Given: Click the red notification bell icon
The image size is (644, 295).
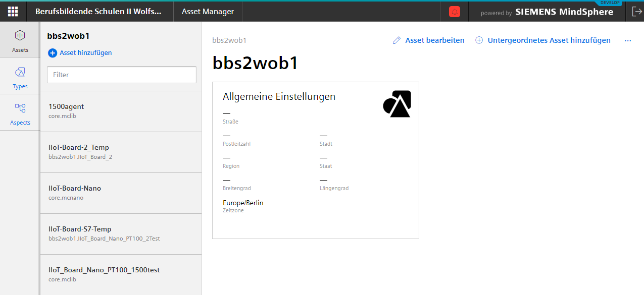Looking at the screenshot, I should pos(455,12).
